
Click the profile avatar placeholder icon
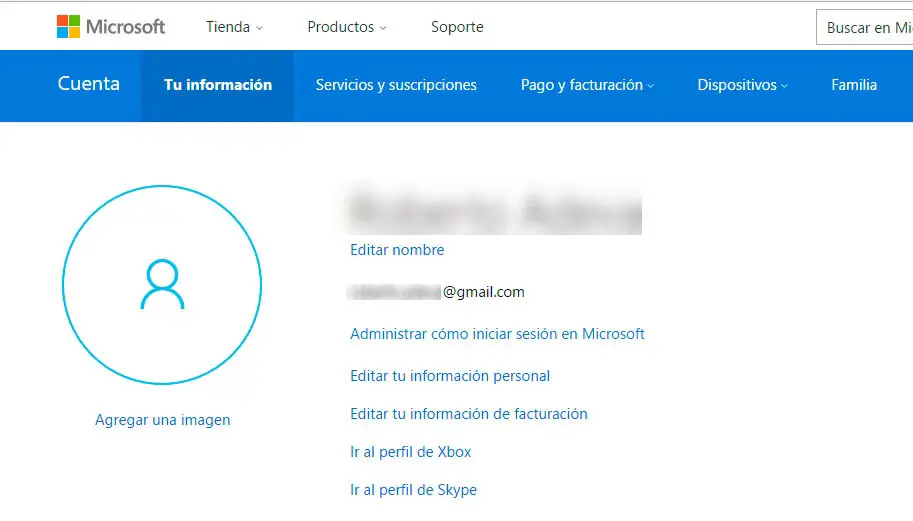[x=162, y=285]
